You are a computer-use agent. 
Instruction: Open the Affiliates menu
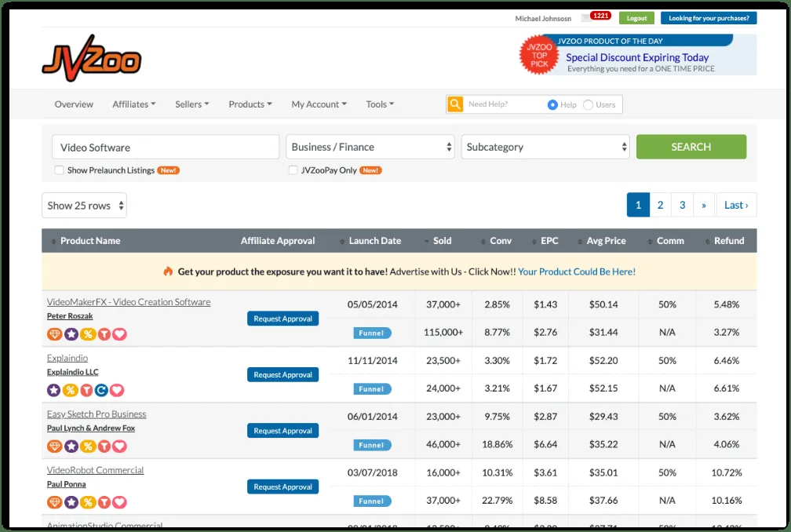(133, 104)
